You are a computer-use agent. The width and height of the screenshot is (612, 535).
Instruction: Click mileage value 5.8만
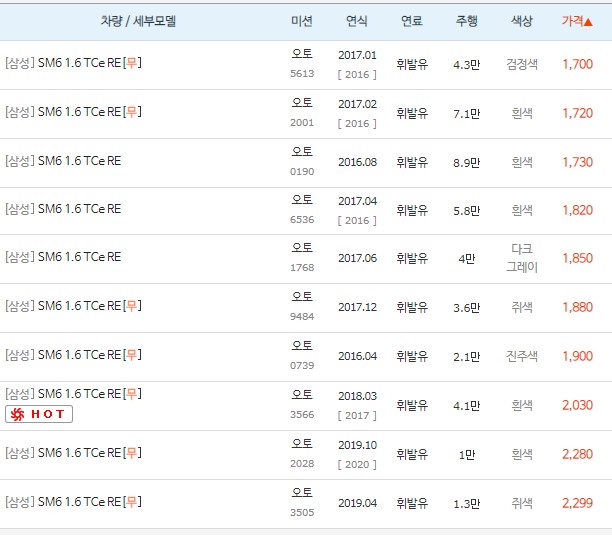pos(466,211)
